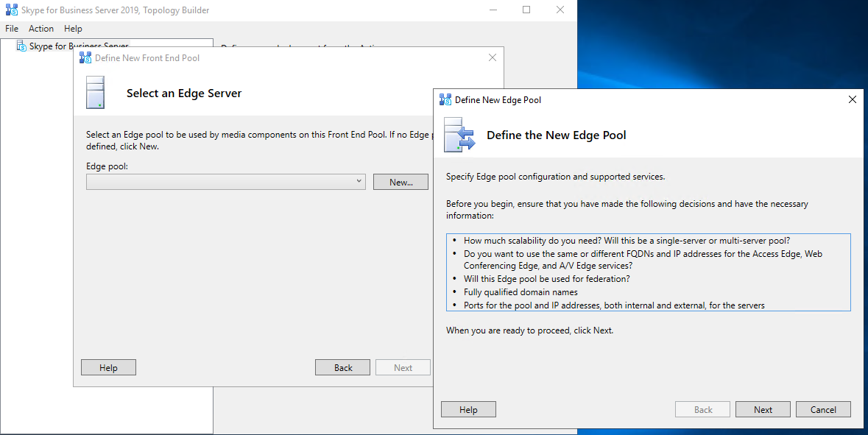Click the edge pool icon beside Define the New Edge Pool
The height and width of the screenshot is (435, 868).
(x=459, y=135)
